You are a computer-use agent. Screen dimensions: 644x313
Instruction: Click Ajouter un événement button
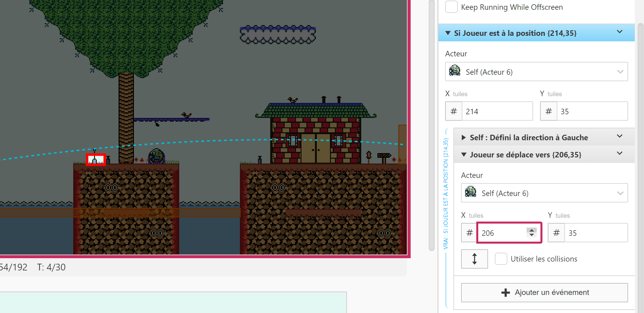pos(544,292)
